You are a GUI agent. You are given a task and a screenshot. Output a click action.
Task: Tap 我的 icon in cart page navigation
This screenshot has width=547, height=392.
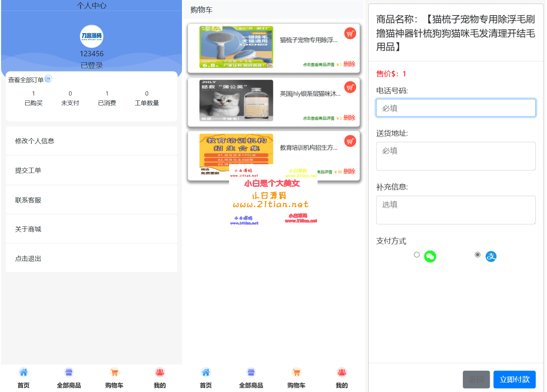(342, 373)
